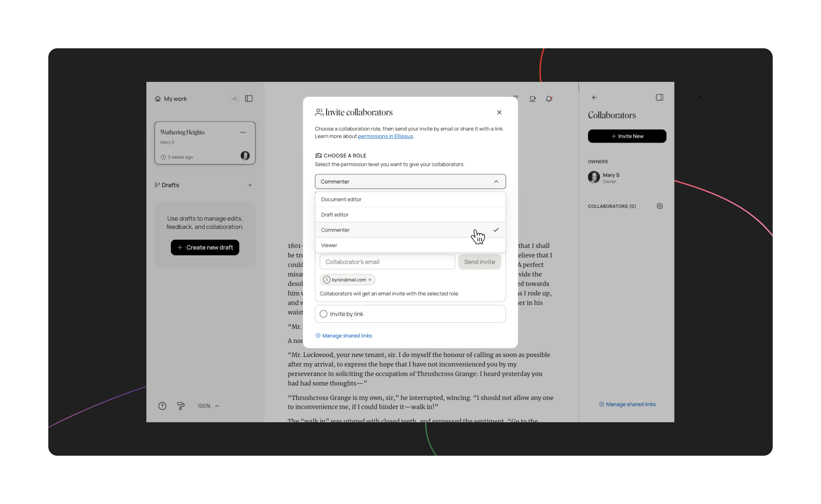
Task: Select the Invite by link radio button
Action: [x=323, y=314]
